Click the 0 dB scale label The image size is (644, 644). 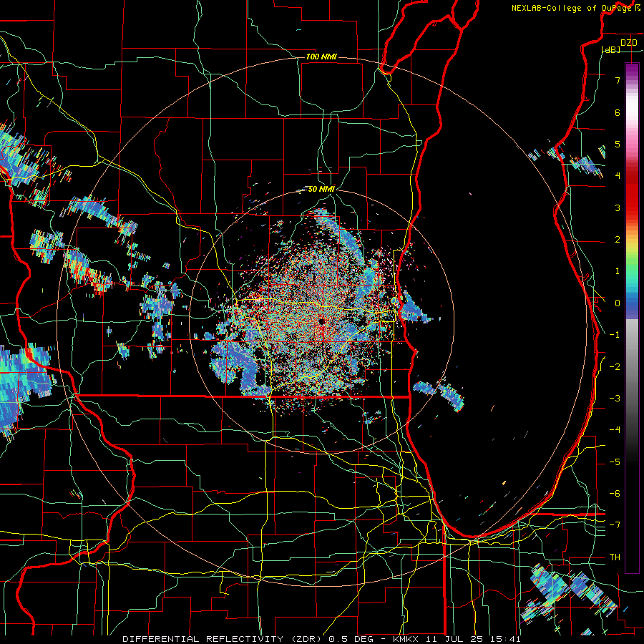[618, 303]
